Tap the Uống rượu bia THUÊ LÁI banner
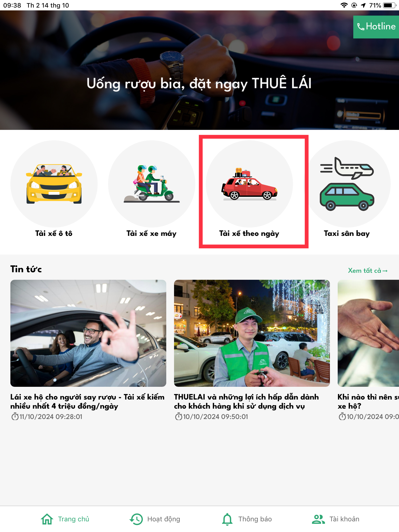Viewport: 399px width, 532px height. 199,70
